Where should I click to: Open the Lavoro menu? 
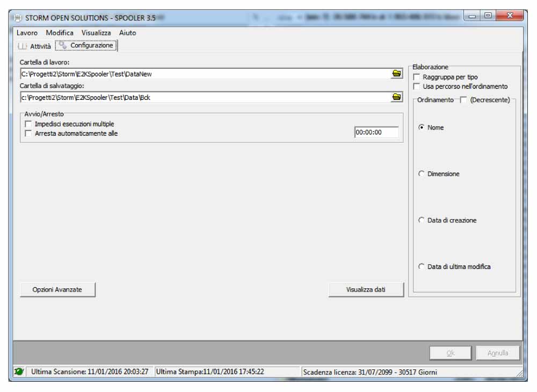[27, 33]
